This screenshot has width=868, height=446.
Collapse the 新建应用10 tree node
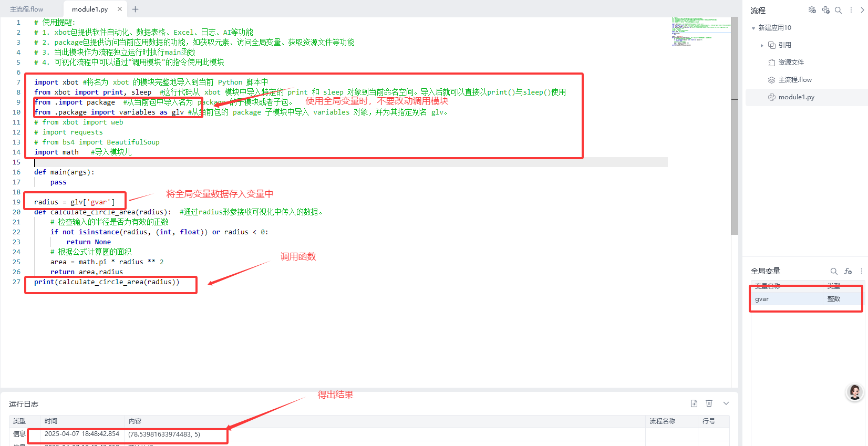point(753,28)
